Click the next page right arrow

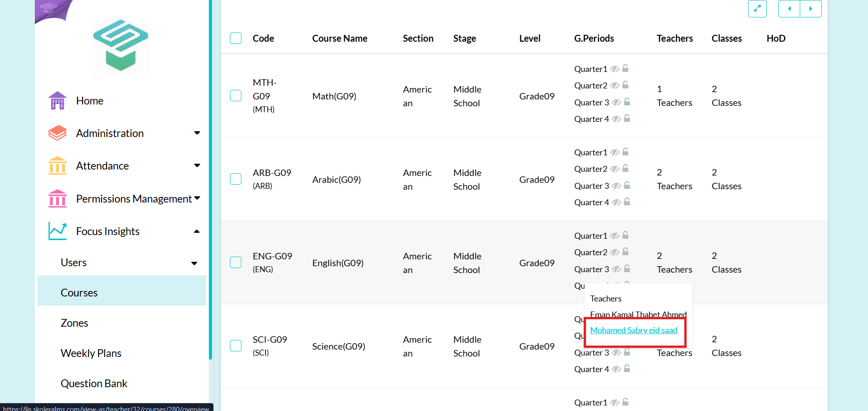click(x=811, y=9)
